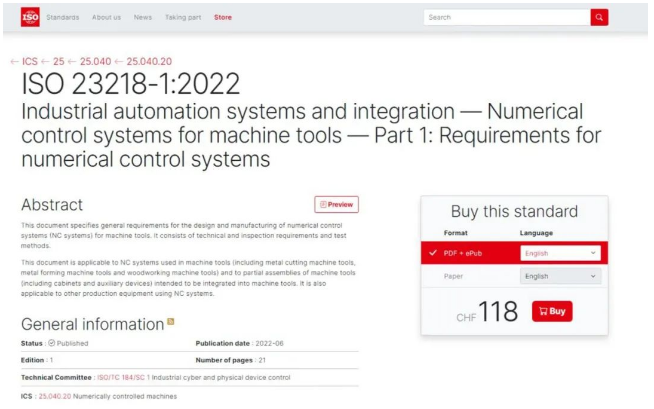Screen dimensions: 654x409
Task: Click the red search magnifier icon
Action: tap(599, 17)
